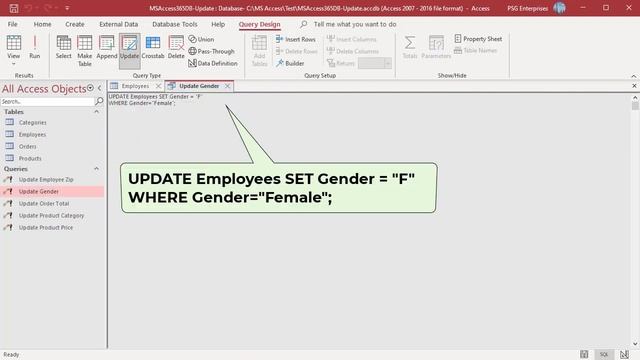The width and height of the screenshot is (640, 360).
Task: Run the query with the Run icon
Action: pos(35,48)
